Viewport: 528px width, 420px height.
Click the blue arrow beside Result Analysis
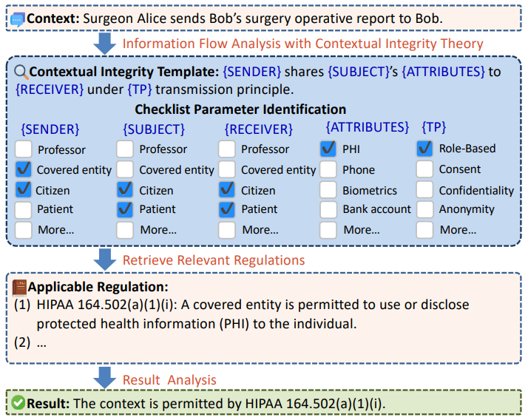[106, 379]
